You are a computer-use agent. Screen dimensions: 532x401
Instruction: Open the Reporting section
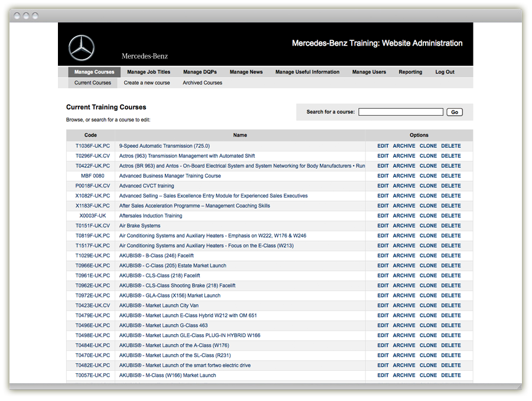coord(410,72)
